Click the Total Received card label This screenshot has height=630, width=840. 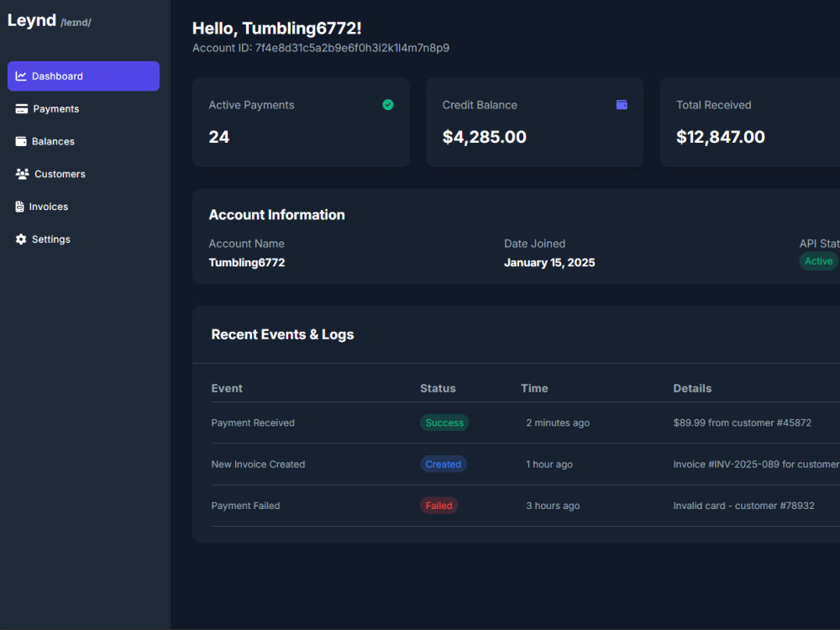pos(713,106)
